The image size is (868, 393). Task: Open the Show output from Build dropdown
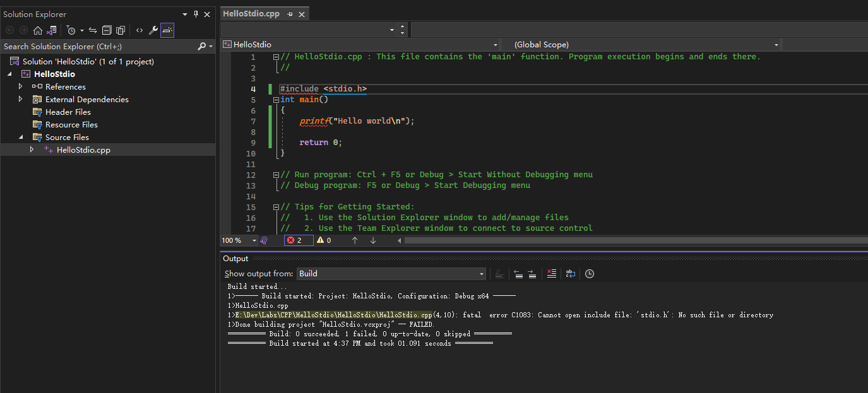pyautogui.click(x=481, y=273)
